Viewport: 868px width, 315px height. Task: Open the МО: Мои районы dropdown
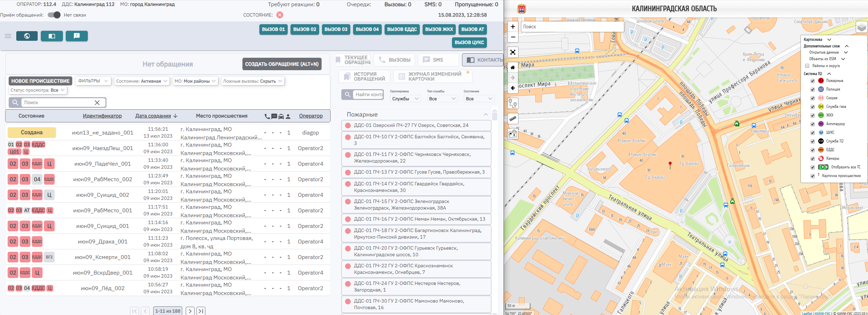(195, 81)
